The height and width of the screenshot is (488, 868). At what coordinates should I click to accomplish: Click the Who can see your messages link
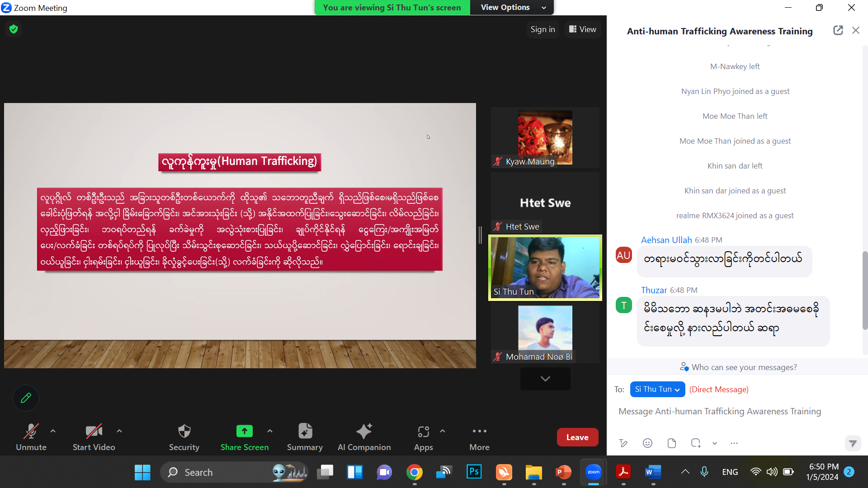click(738, 367)
